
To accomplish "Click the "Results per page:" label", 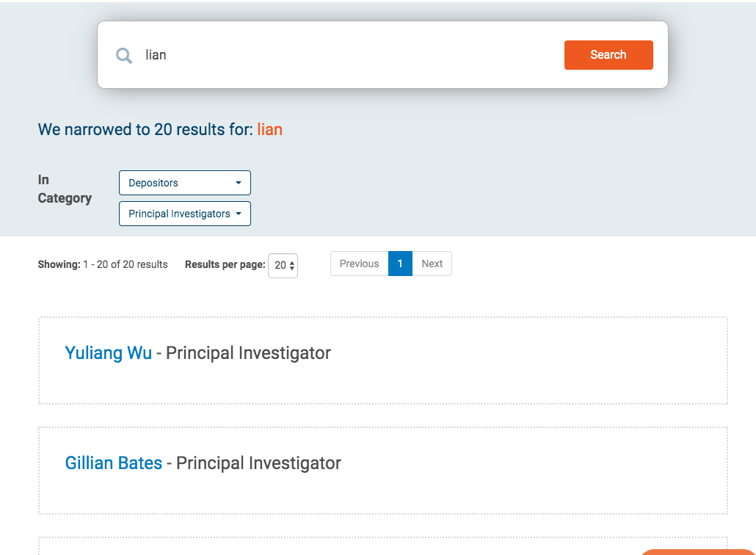I will click(225, 264).
